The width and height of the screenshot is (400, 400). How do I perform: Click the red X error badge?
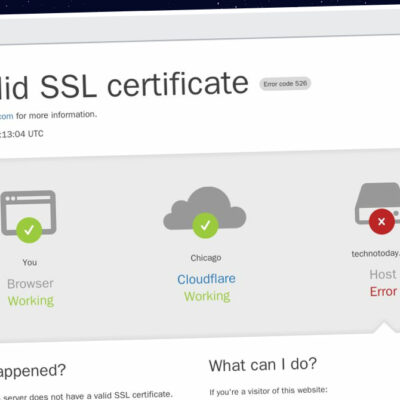382,222
